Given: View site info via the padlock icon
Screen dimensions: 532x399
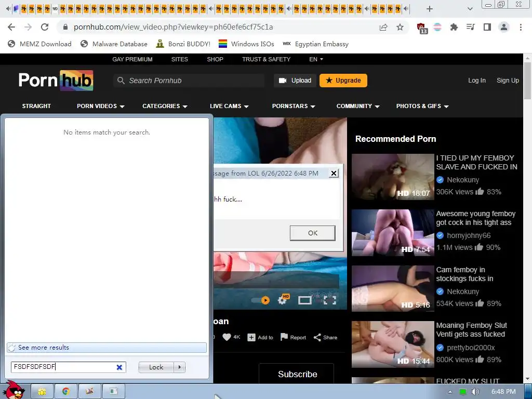Looking at the screenshot, I should coord(66,27).
